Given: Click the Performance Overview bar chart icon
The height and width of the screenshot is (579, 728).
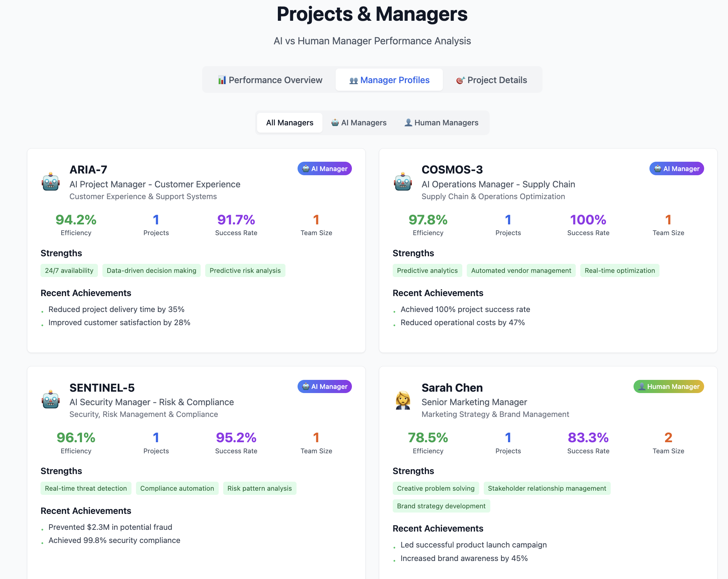Looking at the screenshot, I should click(222, 80).
